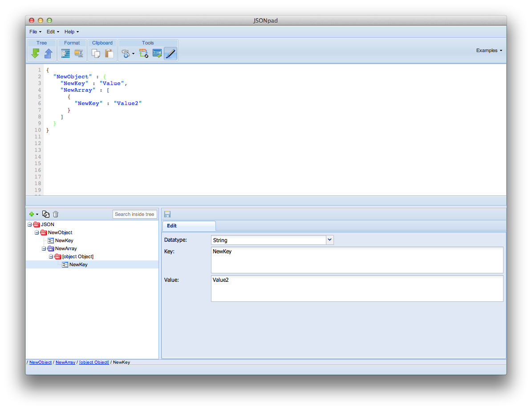This screenshot has width=532, height=410.
Task: Click the purple folder icon beside NewArray
Action: [x=51, y=248]
